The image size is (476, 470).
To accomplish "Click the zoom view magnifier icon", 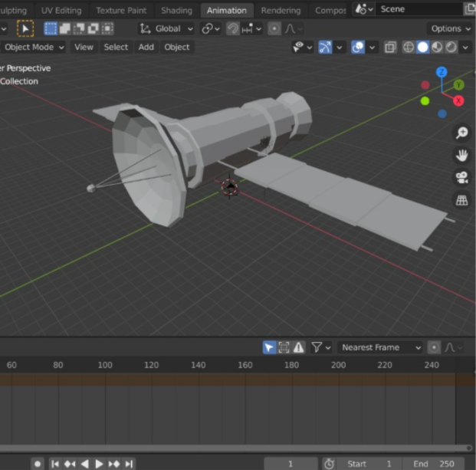I will tap(461, 133).
